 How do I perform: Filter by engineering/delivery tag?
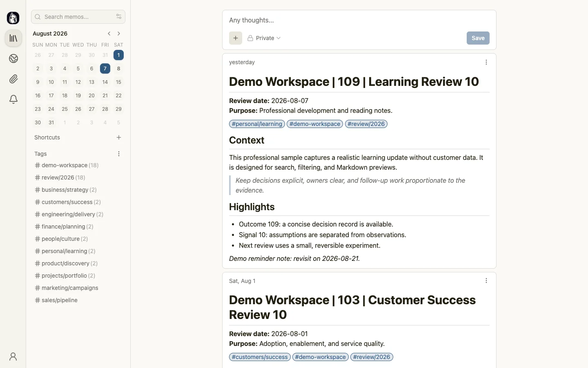(x=69, y=214)
